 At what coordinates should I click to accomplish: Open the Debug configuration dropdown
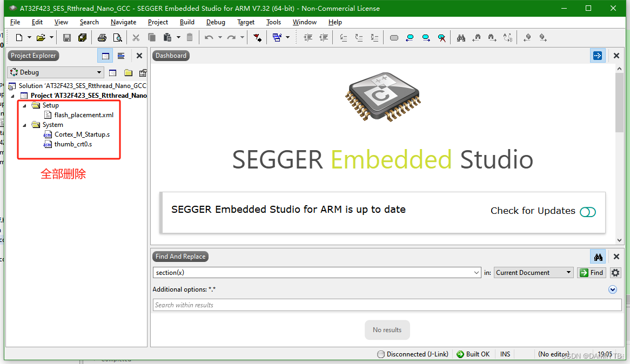tap(56, 72)
